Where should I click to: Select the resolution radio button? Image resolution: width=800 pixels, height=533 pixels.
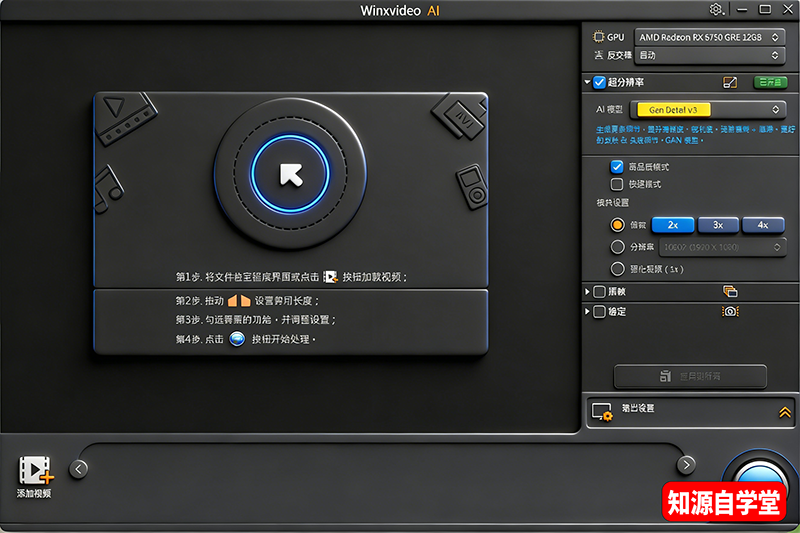tap(617, 247)
